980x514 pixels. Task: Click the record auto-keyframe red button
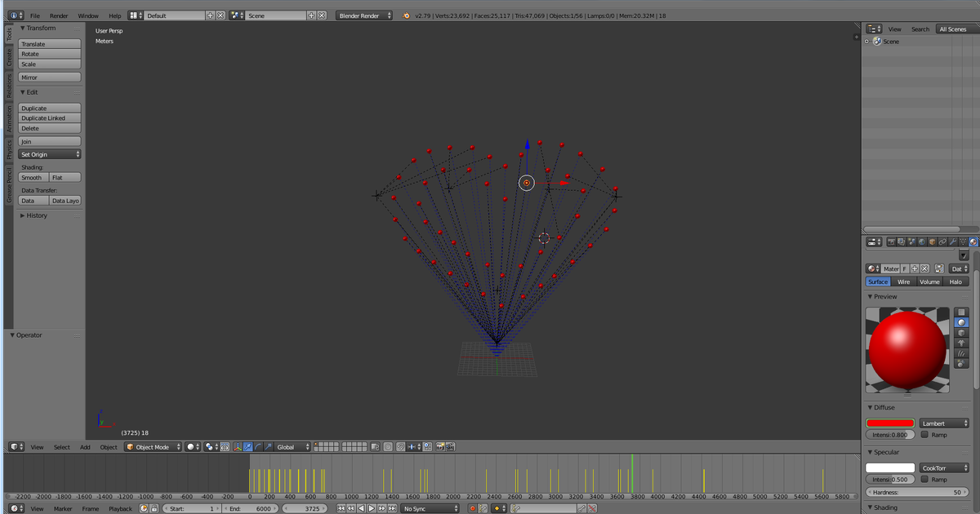[472, 508]
